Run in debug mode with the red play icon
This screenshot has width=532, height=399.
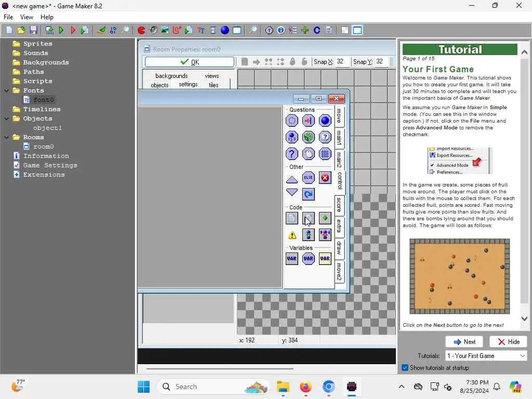click(x=73, y=30)
